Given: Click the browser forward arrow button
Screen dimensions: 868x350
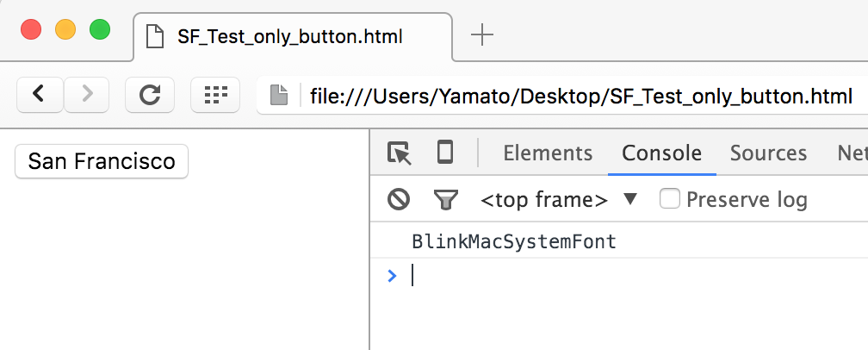Looking at the screenshot, I should click(x=87, y=95).
